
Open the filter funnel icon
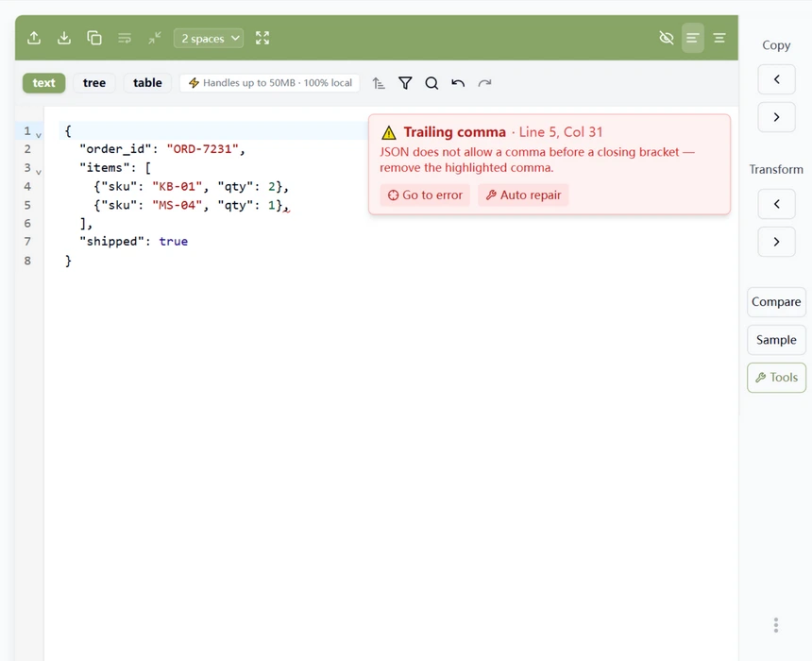405,83
